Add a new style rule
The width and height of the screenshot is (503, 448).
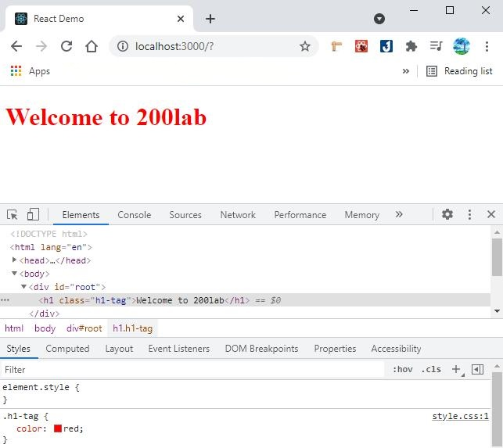click(456, 370)
